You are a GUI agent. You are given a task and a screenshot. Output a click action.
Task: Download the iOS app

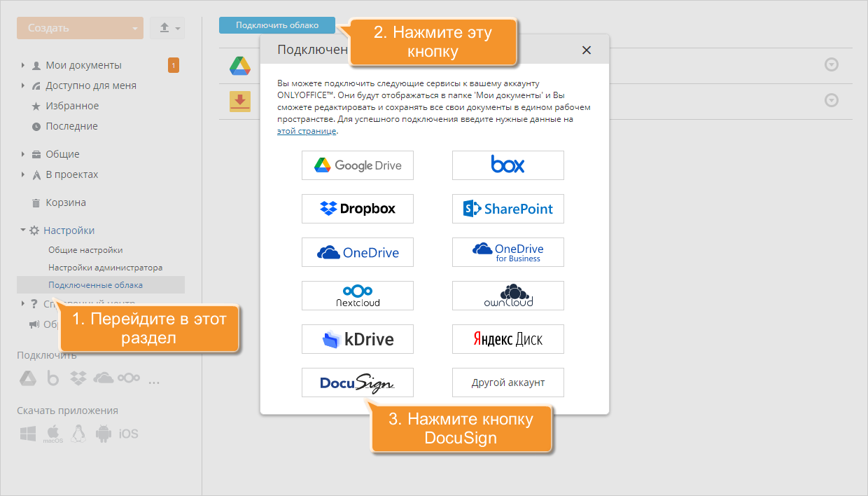(x=129, y=434)
